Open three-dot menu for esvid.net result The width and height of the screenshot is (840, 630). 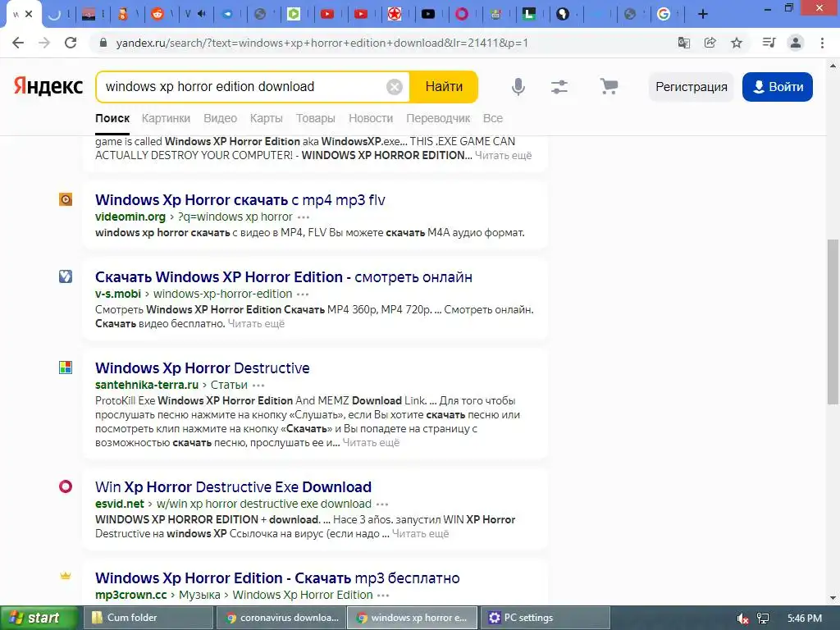382,504
